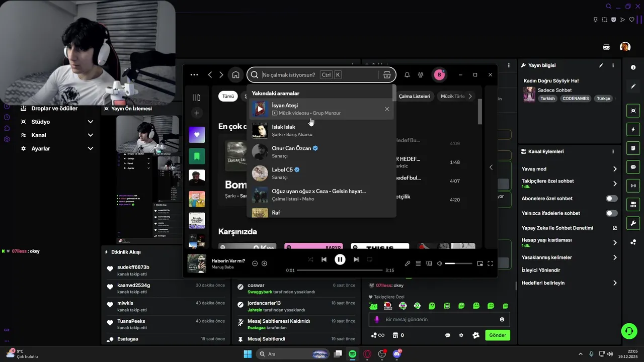
Task: Add Haberin Var mı to library plus icon
Action: tap(264, 263)
